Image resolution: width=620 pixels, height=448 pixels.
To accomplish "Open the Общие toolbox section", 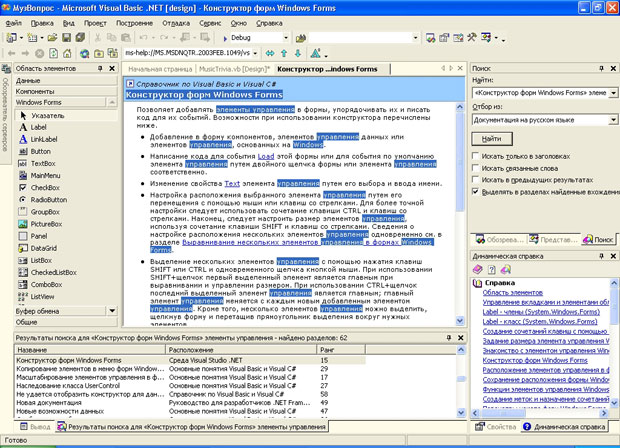I will [66, 322].
